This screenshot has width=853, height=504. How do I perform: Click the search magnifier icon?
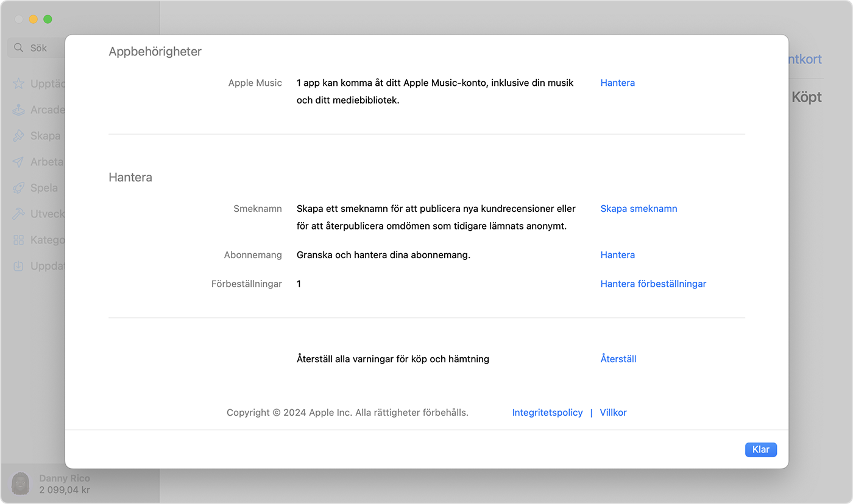point(19,47)
